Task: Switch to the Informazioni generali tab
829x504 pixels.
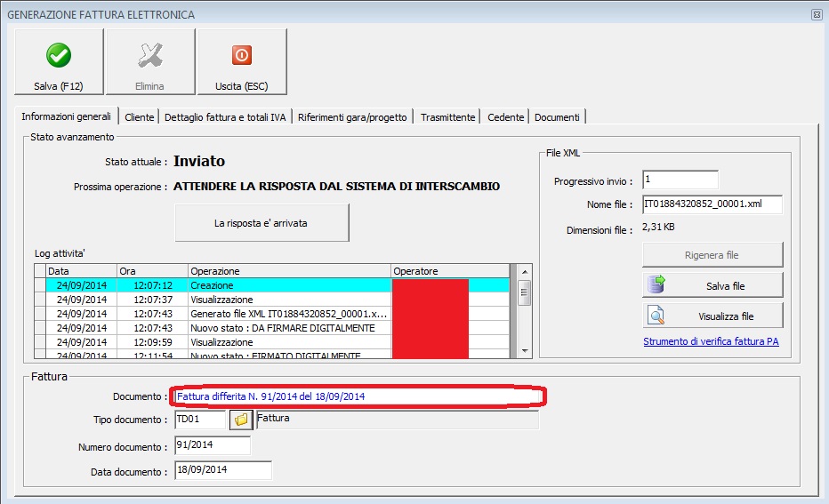Action: point(66,116)
